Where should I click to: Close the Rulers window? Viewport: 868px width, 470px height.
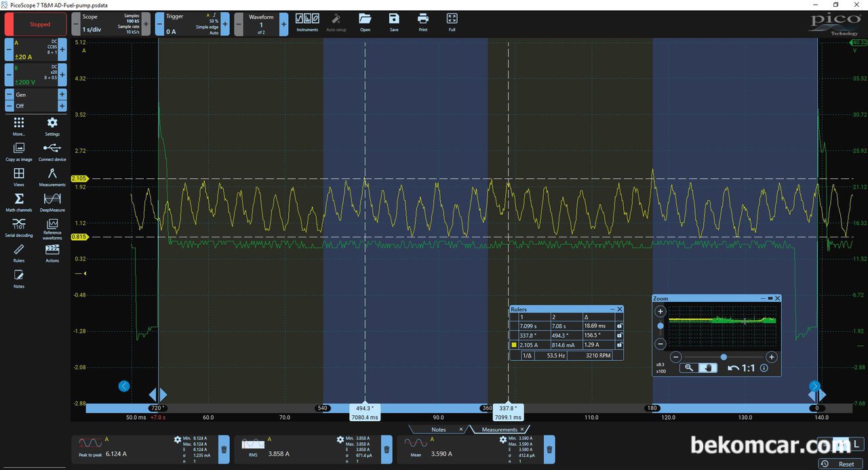coord(619,309)
